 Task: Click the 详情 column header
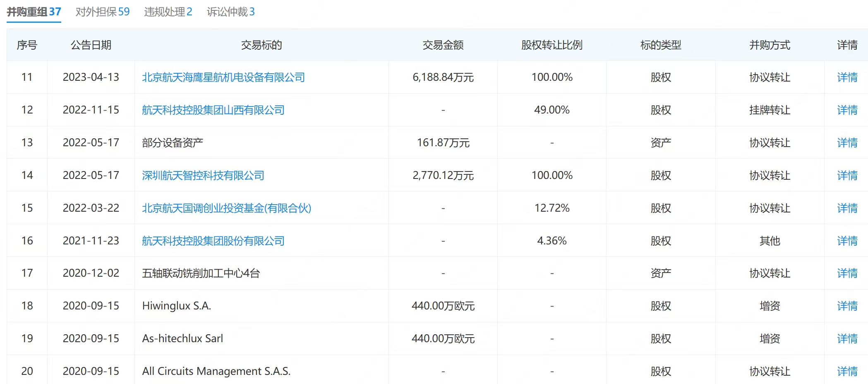[x=847, y=45]
